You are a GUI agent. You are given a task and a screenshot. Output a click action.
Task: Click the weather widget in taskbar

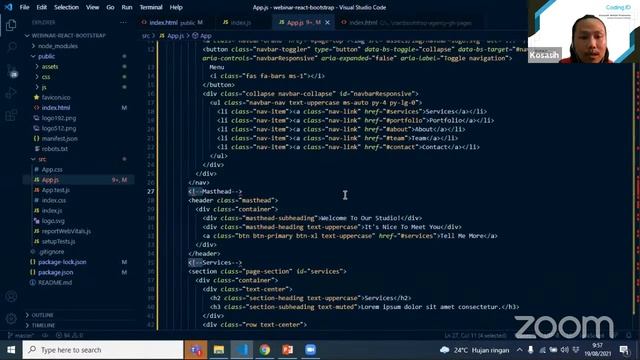pyautogui.click(x=474, y=350)
